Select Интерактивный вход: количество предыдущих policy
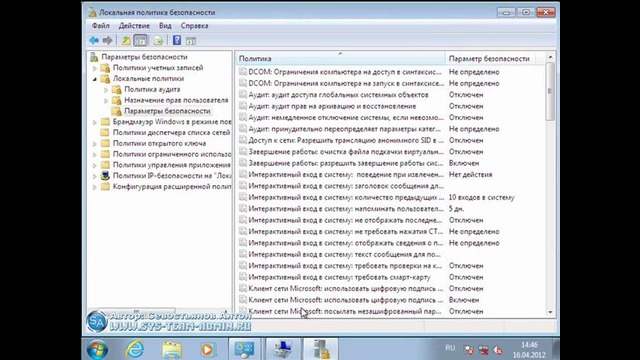640x360 pixels. (x=346, y=198)
